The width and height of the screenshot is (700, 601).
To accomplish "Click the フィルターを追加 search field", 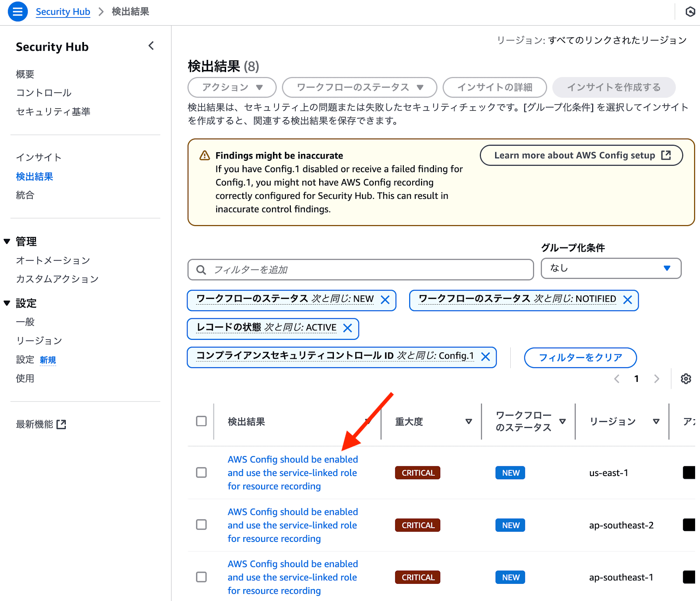I will tap(360, 270).
